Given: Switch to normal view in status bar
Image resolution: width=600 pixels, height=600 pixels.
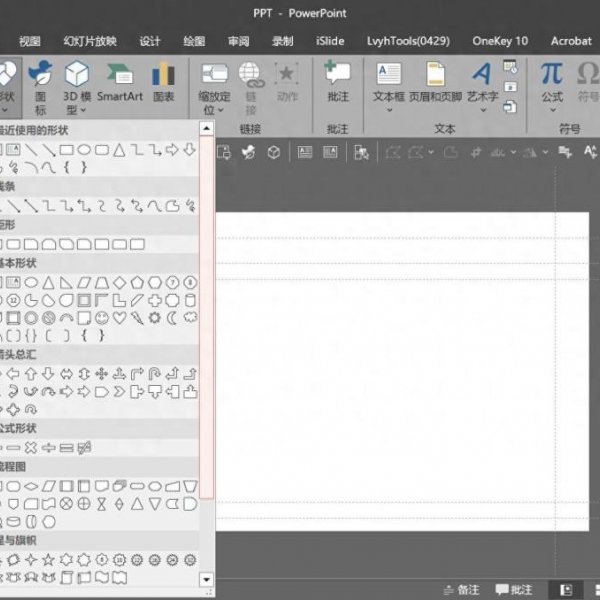Looking at the screenshot, I should pos(567,589).
